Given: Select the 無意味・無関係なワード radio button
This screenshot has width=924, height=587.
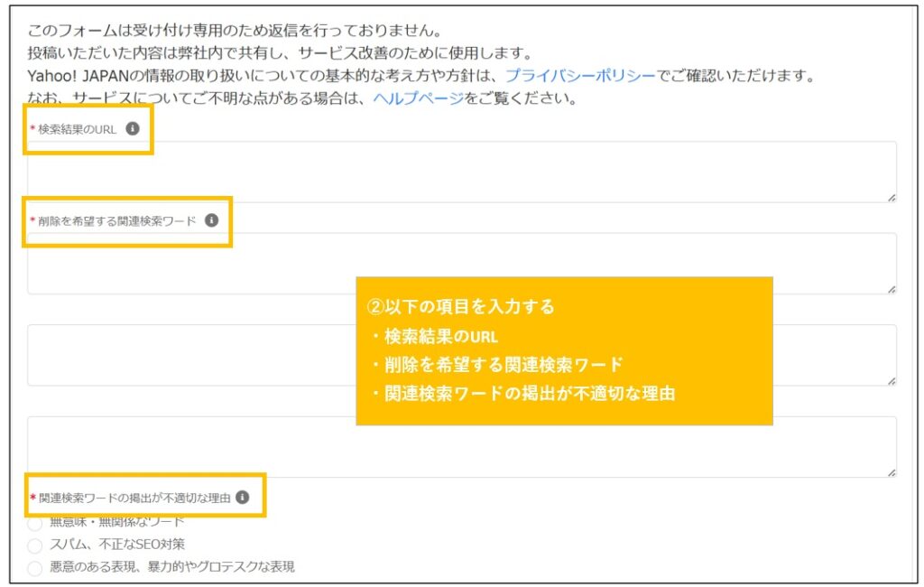Looking at the screenshot, I should click(35, 524).
